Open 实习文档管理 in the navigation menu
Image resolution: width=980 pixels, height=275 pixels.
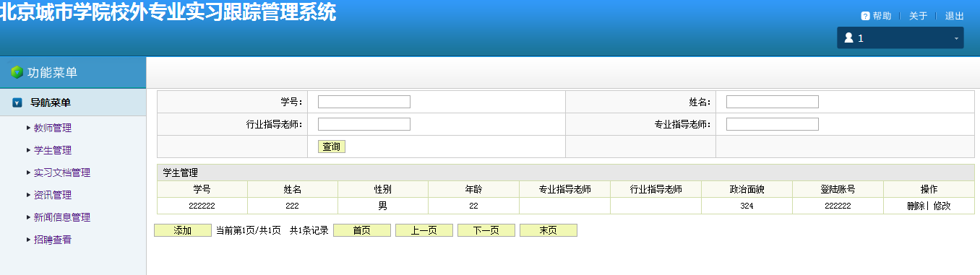(x=62, y=173)
